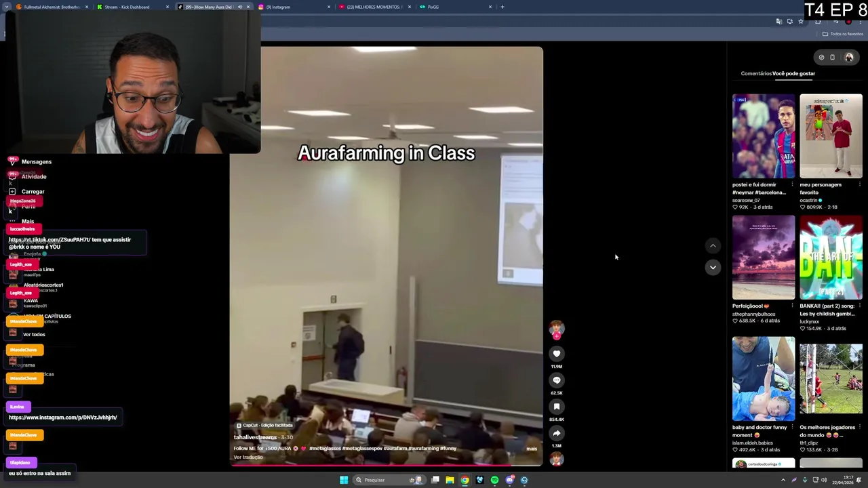The height and width of the screenshot is (488, 868).
Task: Save video using the bookmark icon
Action: pyautogui.click(x=556, y=407)
